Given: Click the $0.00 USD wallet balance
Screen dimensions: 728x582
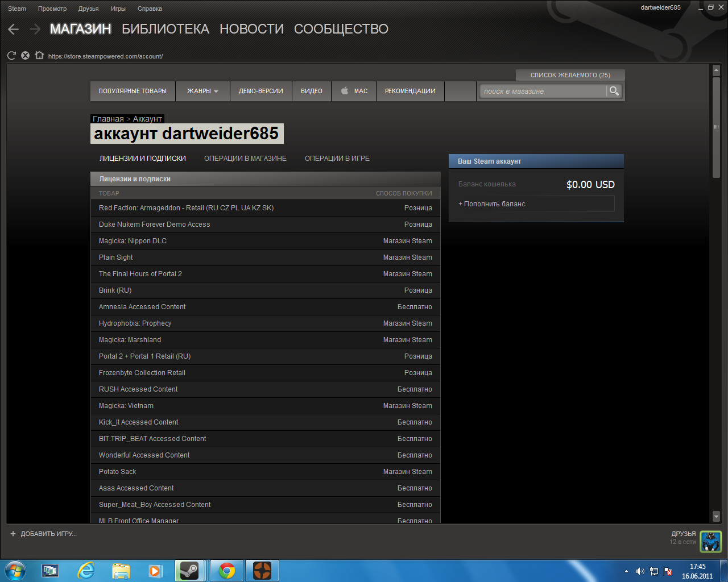Looking at the screenshot, I should [590, 185].
